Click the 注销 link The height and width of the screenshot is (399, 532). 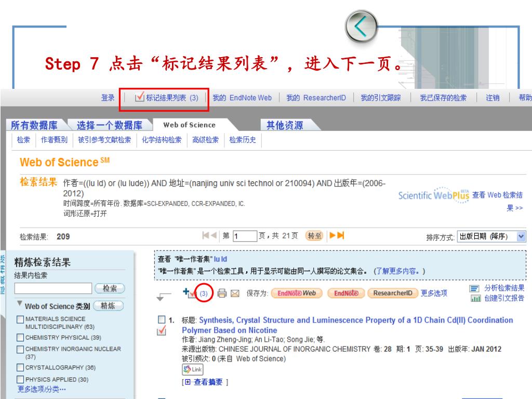493,98
